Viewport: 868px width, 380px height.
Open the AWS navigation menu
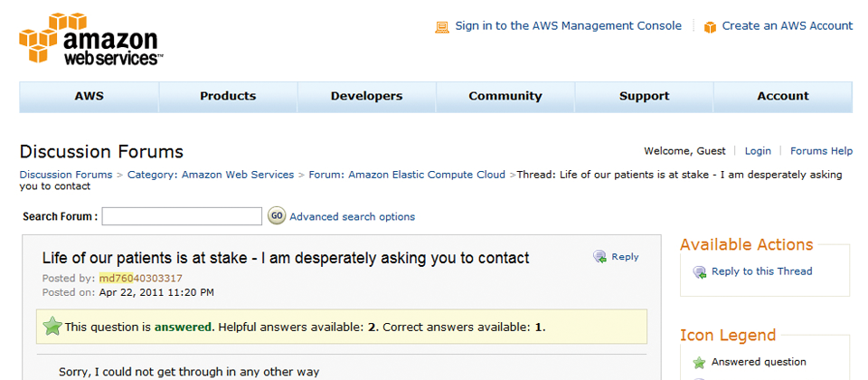[90, 97]
